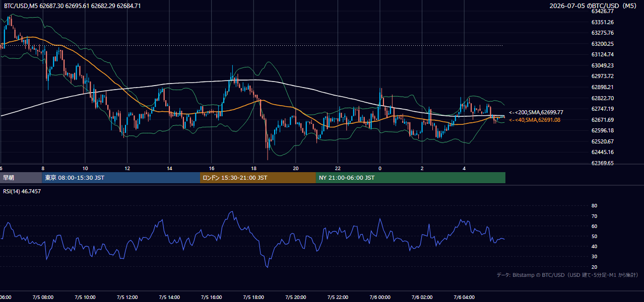
Task: Click the 7/6 02:00 date axis label
Action: coord(422,297)
